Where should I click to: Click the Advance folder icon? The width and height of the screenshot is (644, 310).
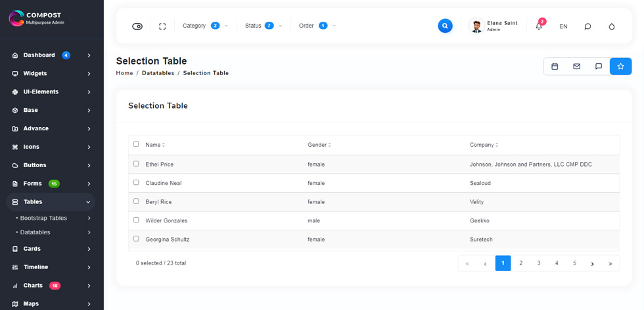click(15, 129)
